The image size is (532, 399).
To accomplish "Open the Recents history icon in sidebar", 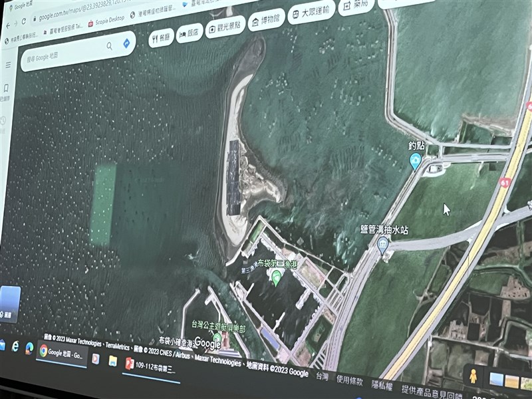I will point(3,121).
